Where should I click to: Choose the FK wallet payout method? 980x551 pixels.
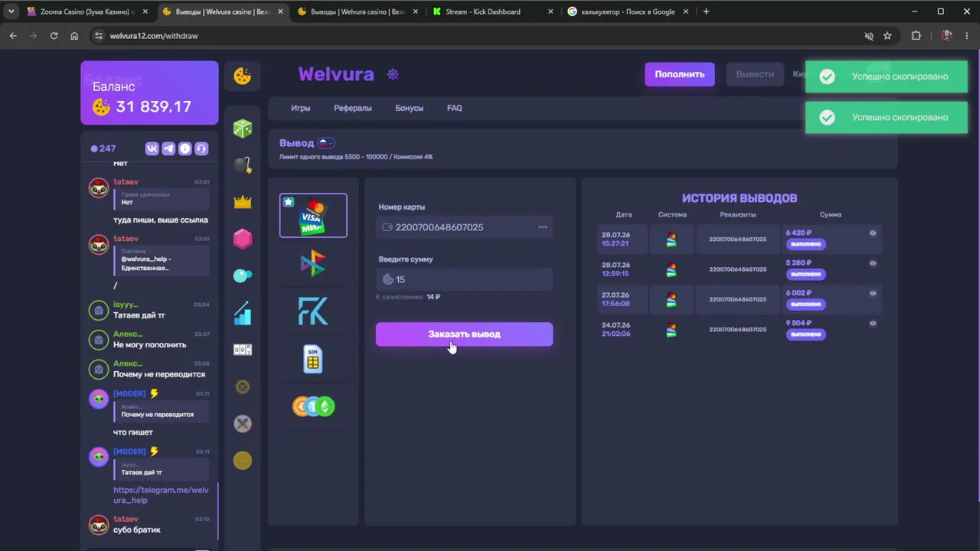(313, 311)
